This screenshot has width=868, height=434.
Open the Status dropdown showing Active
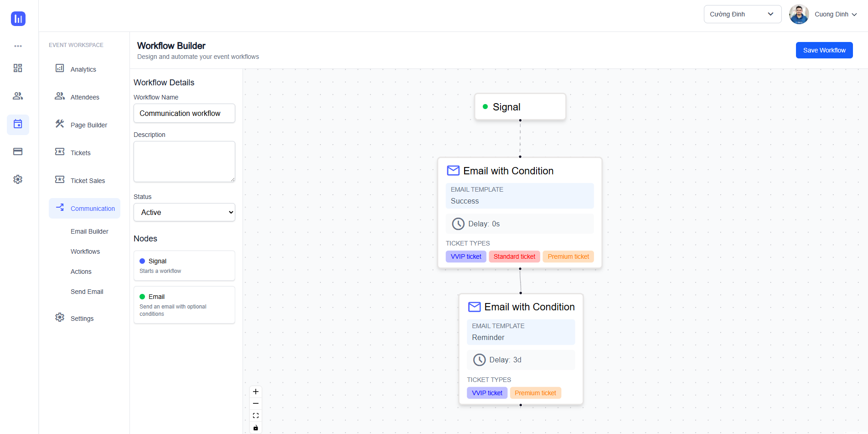point(184,212)
